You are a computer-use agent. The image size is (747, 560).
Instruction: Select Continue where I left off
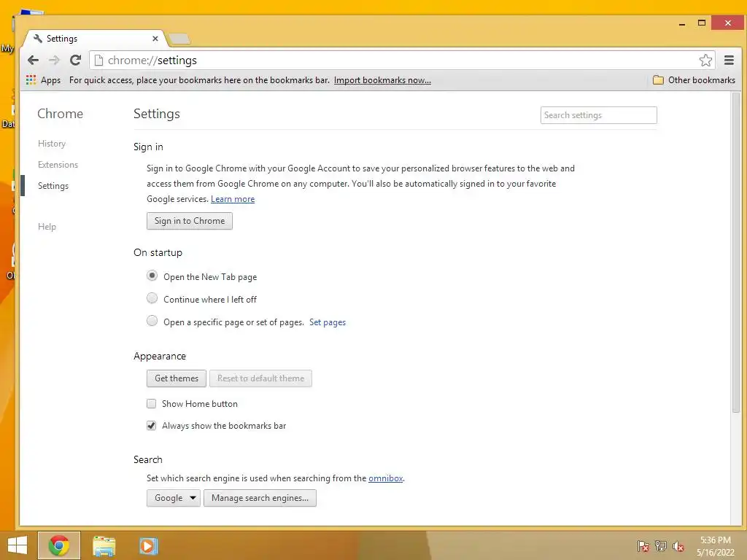click(x=152, y=298)
